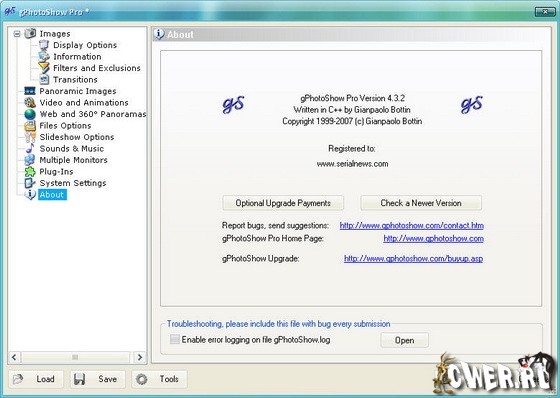Image resolution: width=560 pixels, height=398 pixels.
Task: Select the Sounds & Music note icon
Action: coord(30,148)
